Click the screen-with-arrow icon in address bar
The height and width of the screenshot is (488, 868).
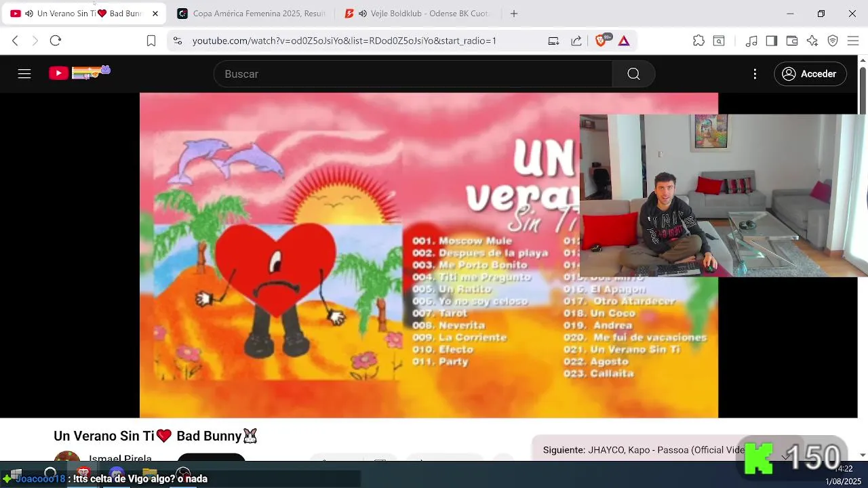pos(553,41)
